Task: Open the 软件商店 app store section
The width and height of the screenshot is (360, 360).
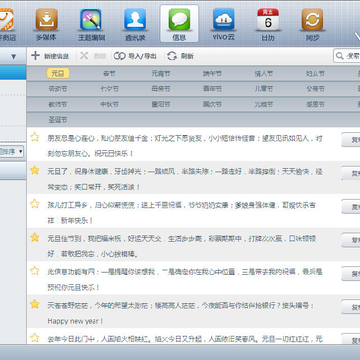Action: 7,24
